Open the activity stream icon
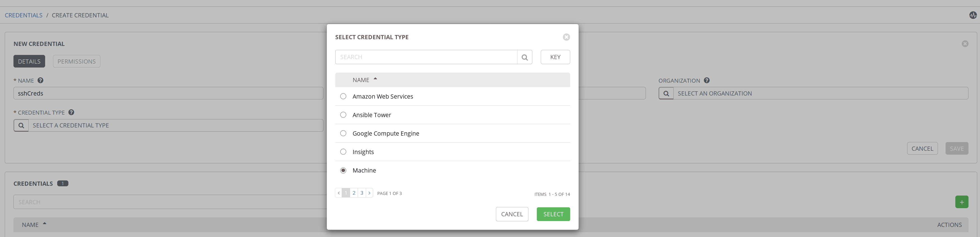This screenshot has width=980, height=237. (973, 15)
